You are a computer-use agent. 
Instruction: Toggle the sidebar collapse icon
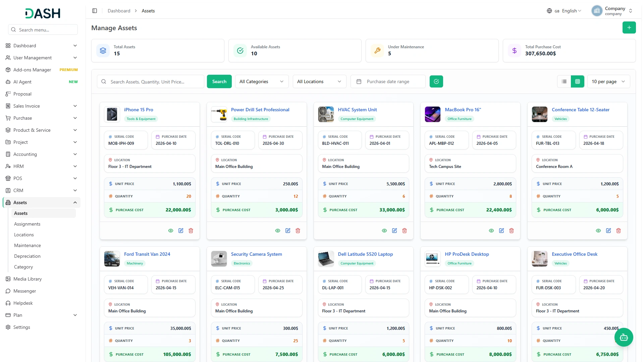click(x=95, y=11)
